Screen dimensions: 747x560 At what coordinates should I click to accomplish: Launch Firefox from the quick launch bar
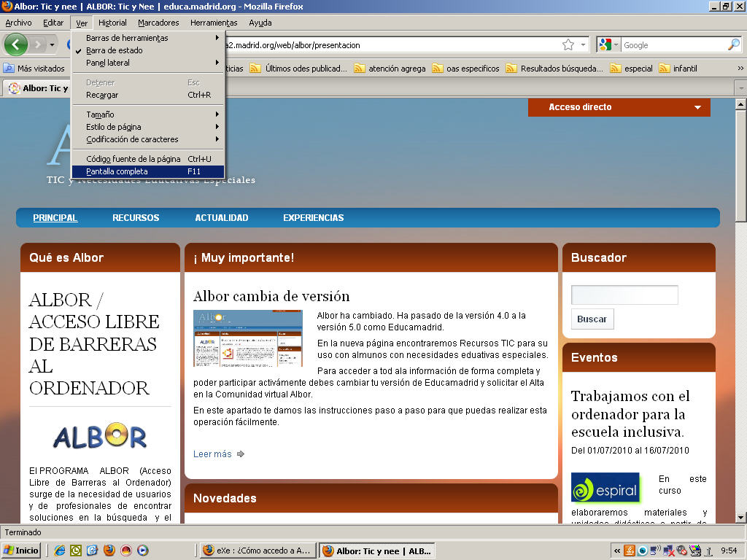coord(109,551)
